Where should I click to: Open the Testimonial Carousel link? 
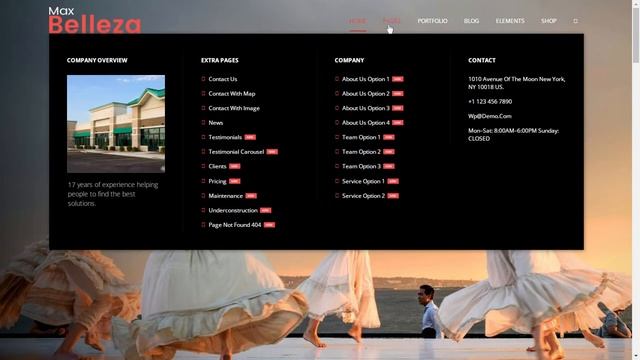click(x=236, y=152)
